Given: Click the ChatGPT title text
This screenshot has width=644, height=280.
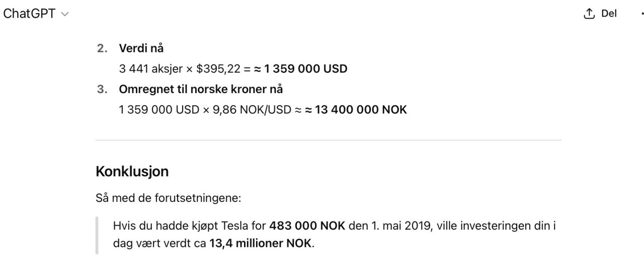Looking at the screenshot, I should click(29, 14).
